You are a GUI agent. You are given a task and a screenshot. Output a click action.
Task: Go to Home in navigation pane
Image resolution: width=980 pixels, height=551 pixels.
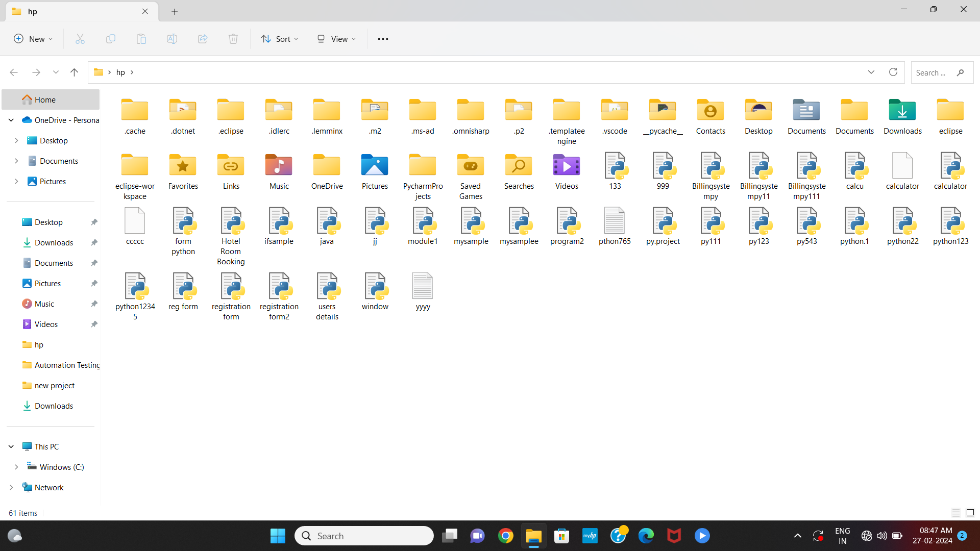point(45,99)
